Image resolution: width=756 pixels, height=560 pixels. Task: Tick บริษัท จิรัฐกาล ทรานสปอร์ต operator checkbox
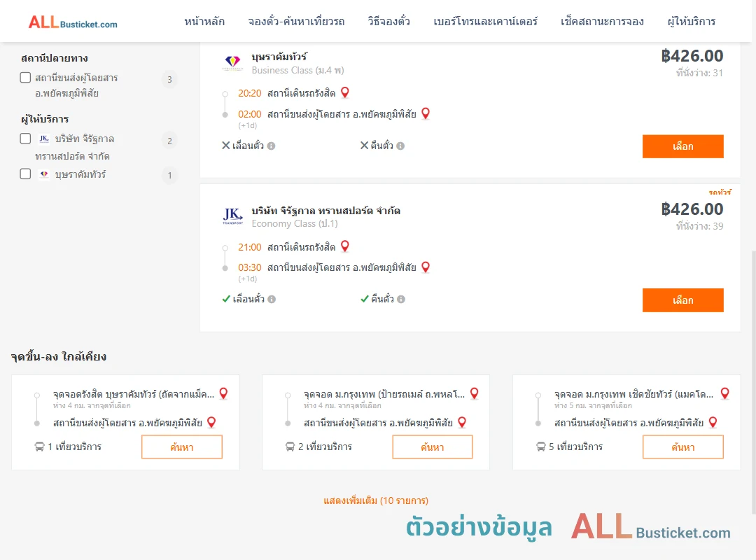coord(26,139)
